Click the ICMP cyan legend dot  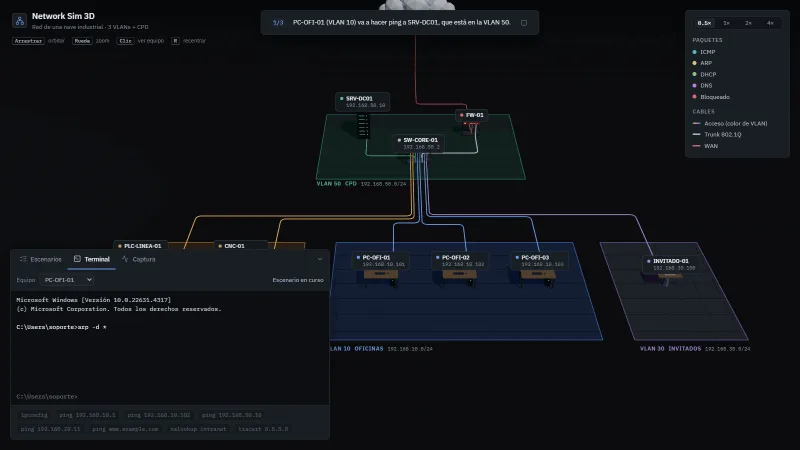click(694, 52)
